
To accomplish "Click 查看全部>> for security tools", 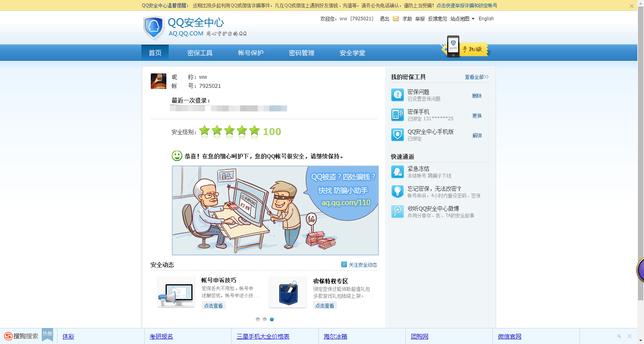I will click(x=476, y=77).
